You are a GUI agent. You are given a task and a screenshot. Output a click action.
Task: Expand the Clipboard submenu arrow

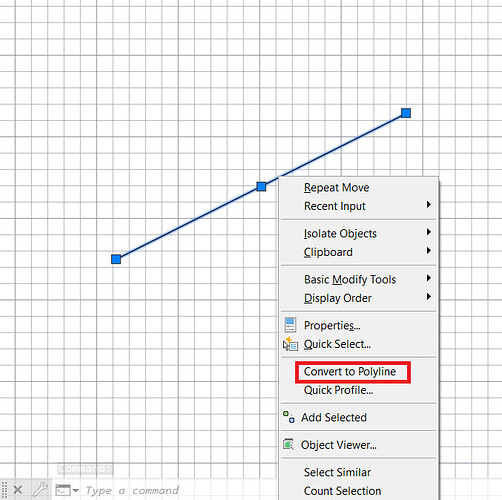point(429,251)
